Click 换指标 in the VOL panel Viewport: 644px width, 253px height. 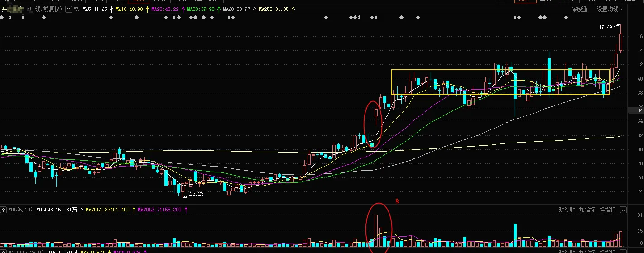(607, 210)
